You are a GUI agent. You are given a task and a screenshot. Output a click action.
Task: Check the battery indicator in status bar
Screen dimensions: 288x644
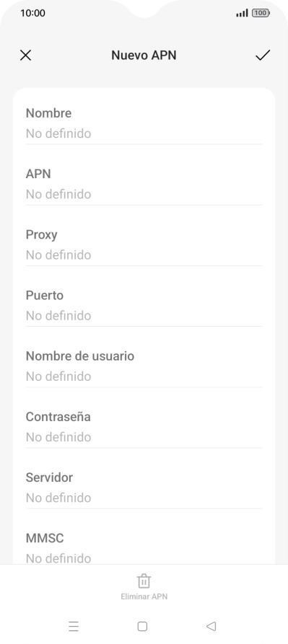[261, 13]
